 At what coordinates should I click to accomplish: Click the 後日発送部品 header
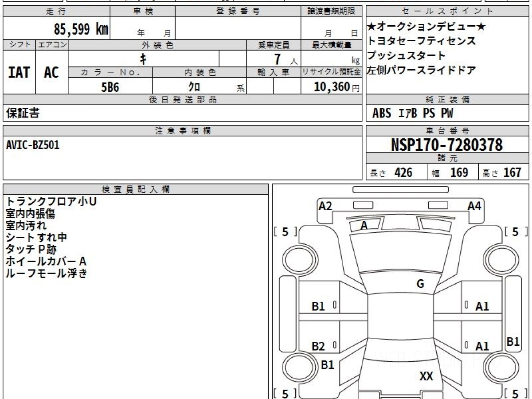pos(182,100)
